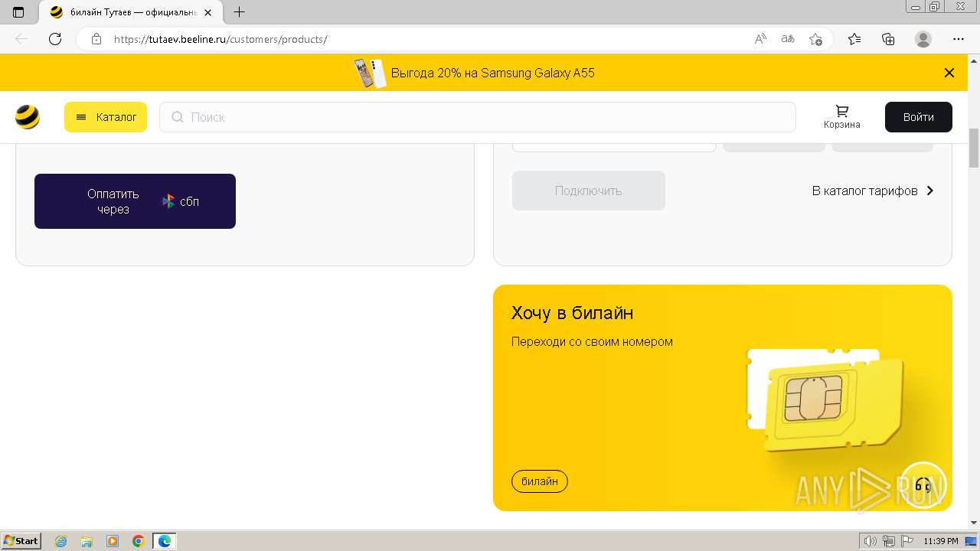This screenshot has width=980, height=551.
Task: Reload the current page
Action: (x=55, y=39)
